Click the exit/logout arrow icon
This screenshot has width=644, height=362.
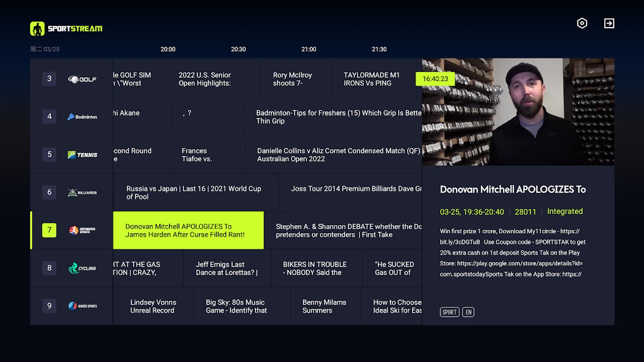(x=609, y=23)
